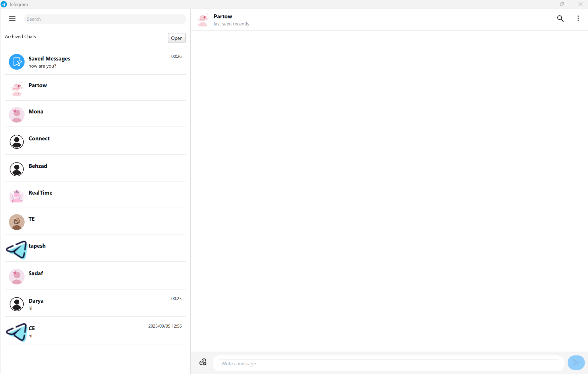The width and height of the screenshot is (588, 374).
Task: Open the three-dot chat options menu
Action: (x=578, y=18)
